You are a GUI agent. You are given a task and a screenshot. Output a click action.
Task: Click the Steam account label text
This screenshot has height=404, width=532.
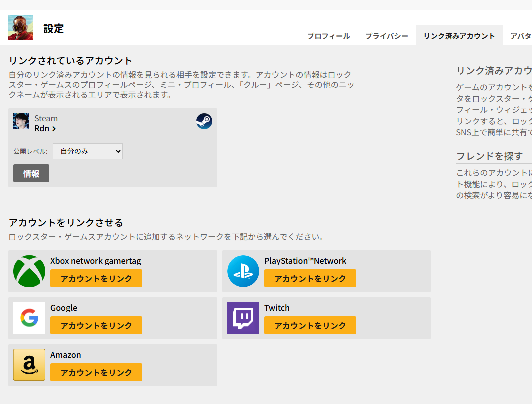[x=46, y=119]
